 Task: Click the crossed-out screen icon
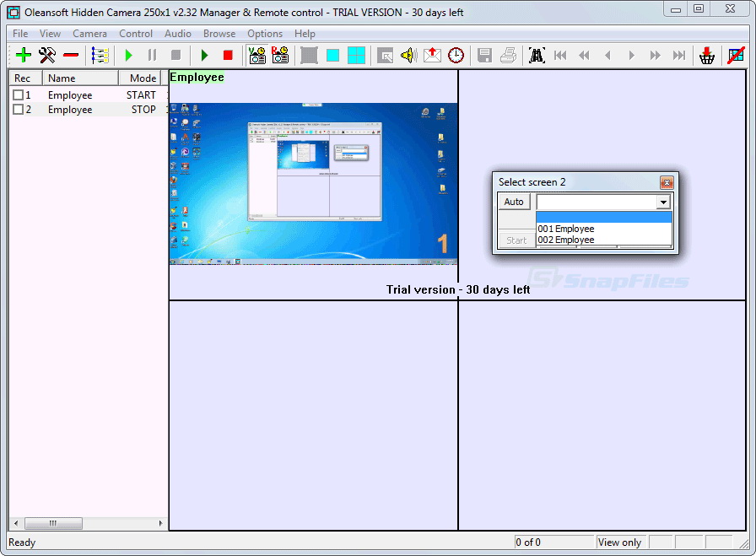click(x=736, y=56)
